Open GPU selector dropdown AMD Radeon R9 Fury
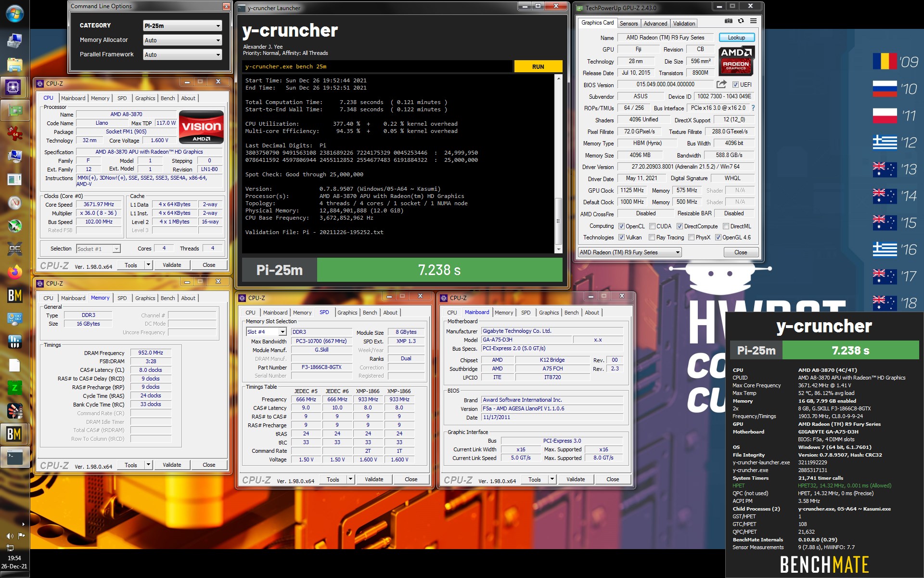The image size is (924, 578). click(x=630, y=252)
